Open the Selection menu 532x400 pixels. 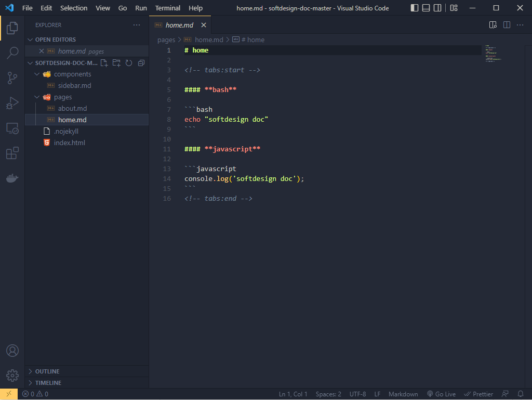[x=74, y=8]
